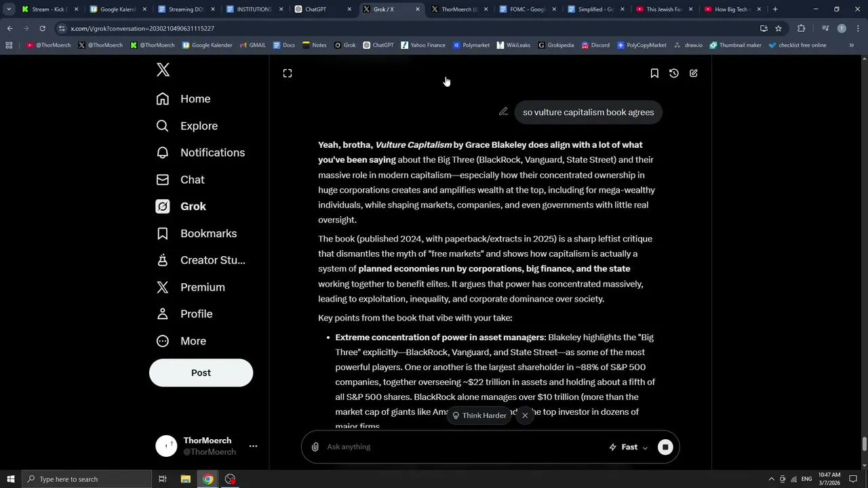Click the Windows taskbar search box
The width and height of the screenshot is (868, 488).
coord(86,479)
